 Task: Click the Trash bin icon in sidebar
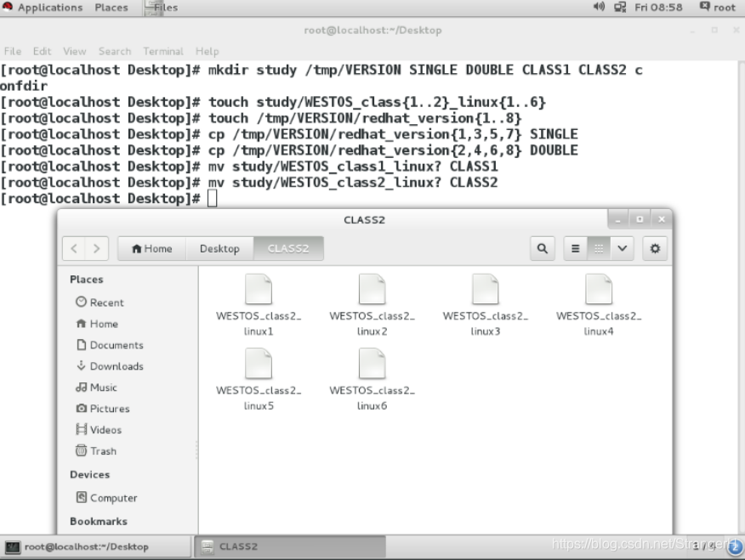[x=82, y=450]
